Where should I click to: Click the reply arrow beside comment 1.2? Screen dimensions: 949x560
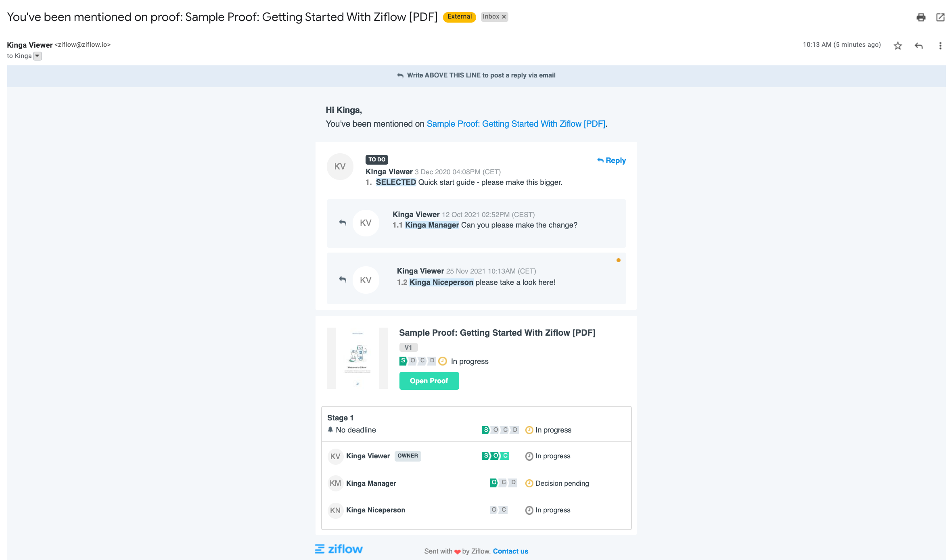coord(343,279)
